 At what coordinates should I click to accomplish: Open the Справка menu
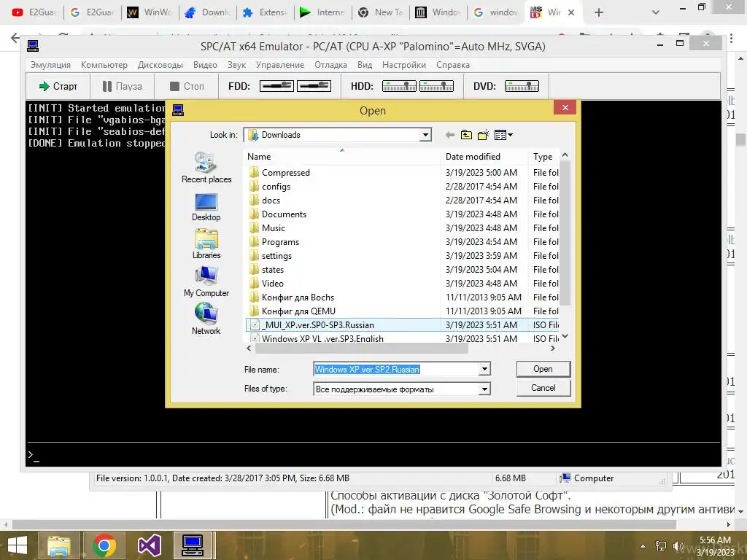pyautogui.click(x=452, y=65)
